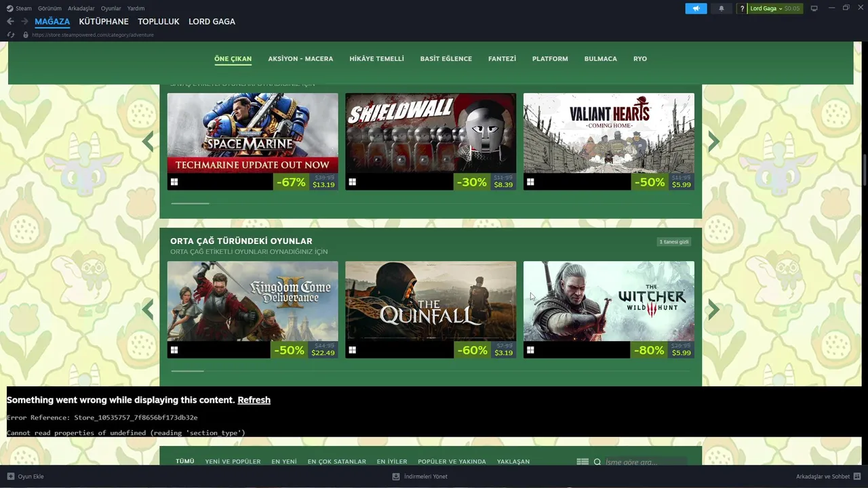Show next Orta Çağ games with right arrow
868x488 pixels.
[x=713, y=310]
